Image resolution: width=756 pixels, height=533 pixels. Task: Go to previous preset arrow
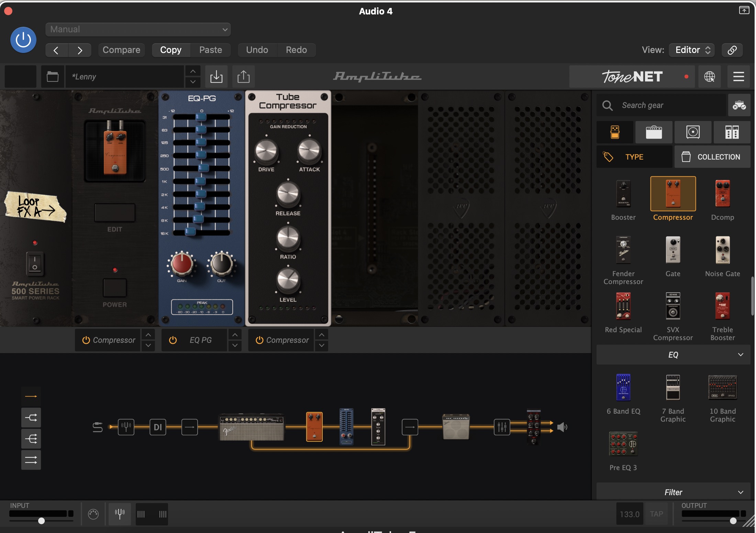pyautogui.click(x=56, y=50)
